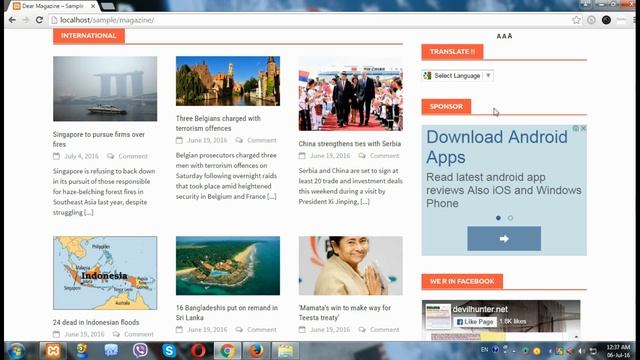Viewport: 640px width, 360px height.
Task: Open '24 dead in Indonesian floods' headline
Action: pos(96,322)
